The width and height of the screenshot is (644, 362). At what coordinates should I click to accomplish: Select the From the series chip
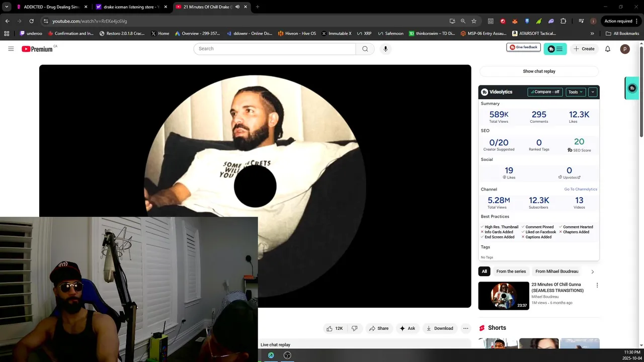(511, 271)
